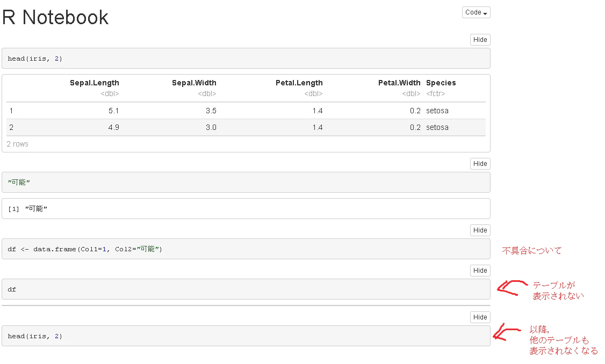Click the Petal.Length value in row 1
This screenshot has width=605, height=364.
coord(318,111)
